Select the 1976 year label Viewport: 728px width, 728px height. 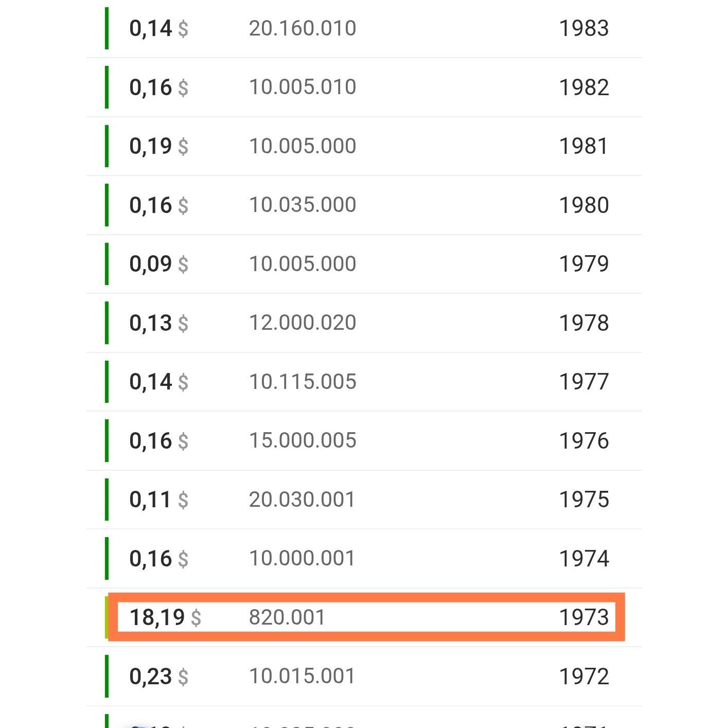pyautogui.click(x=583, y=441)
